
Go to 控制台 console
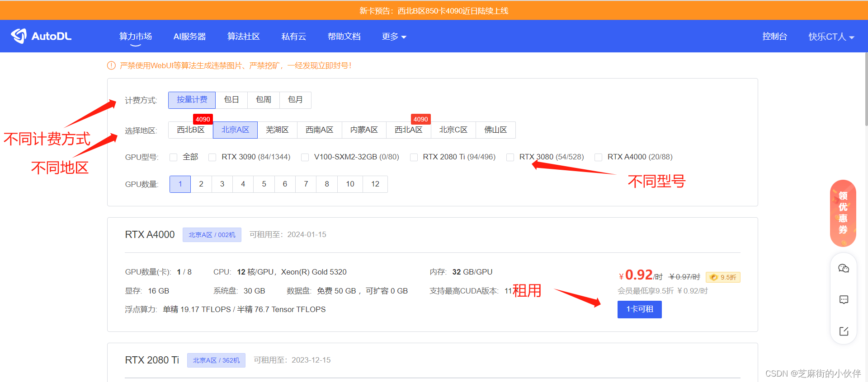click(x=775, y=37)
